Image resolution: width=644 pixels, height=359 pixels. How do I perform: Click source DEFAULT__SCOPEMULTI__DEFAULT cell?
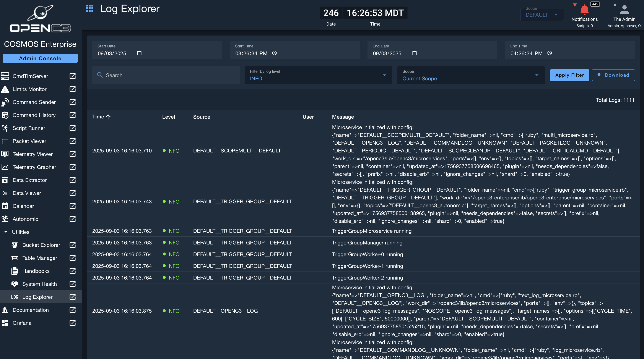pyautogui.click(x=237, y=151)
